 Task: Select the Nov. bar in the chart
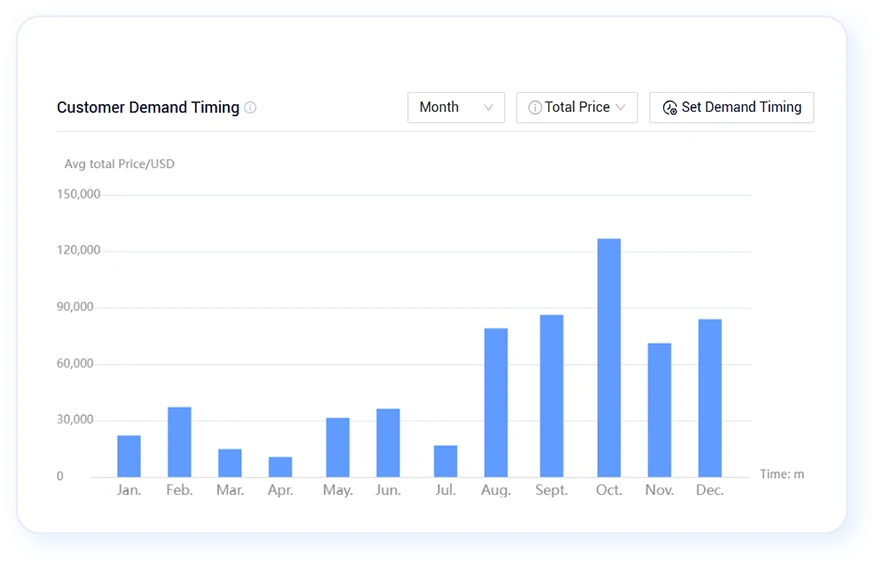click(659, 410)
